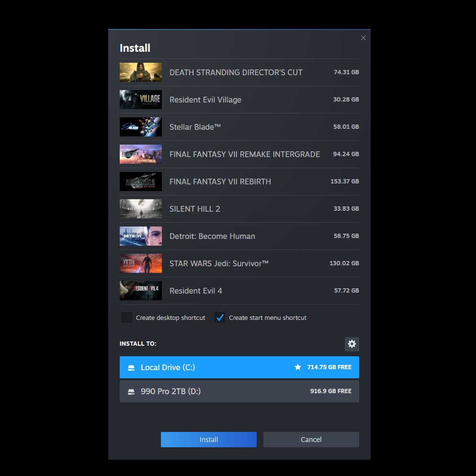Click the DEATH STRANDING DIRECTOR'S CUT title

pyautogui.click(x=236, y=73)
